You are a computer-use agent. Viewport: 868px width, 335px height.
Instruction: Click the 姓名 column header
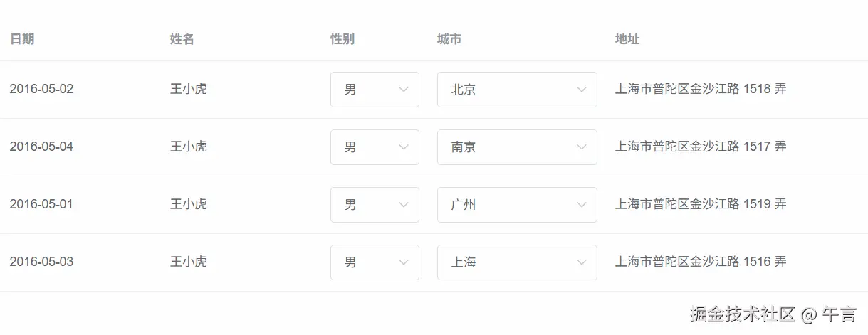click(182, 39)
